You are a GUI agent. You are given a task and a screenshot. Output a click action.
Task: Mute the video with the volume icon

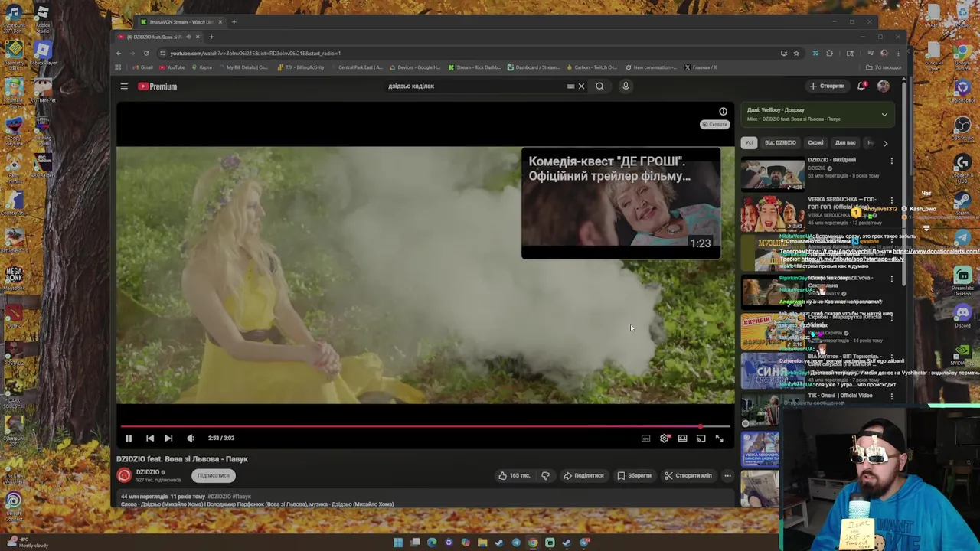[191, 438]
